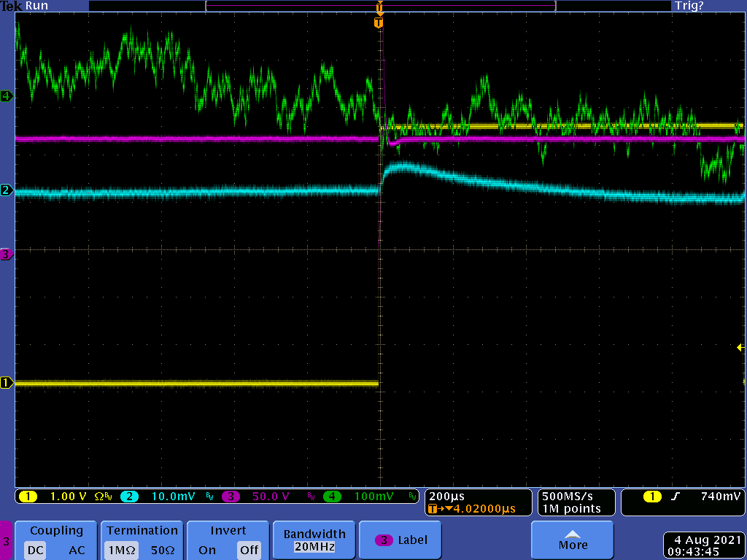The height and width of the screenshot is (560, 747).
Task: Open the channel 3 Label menu
Action: tap(411, 540)
